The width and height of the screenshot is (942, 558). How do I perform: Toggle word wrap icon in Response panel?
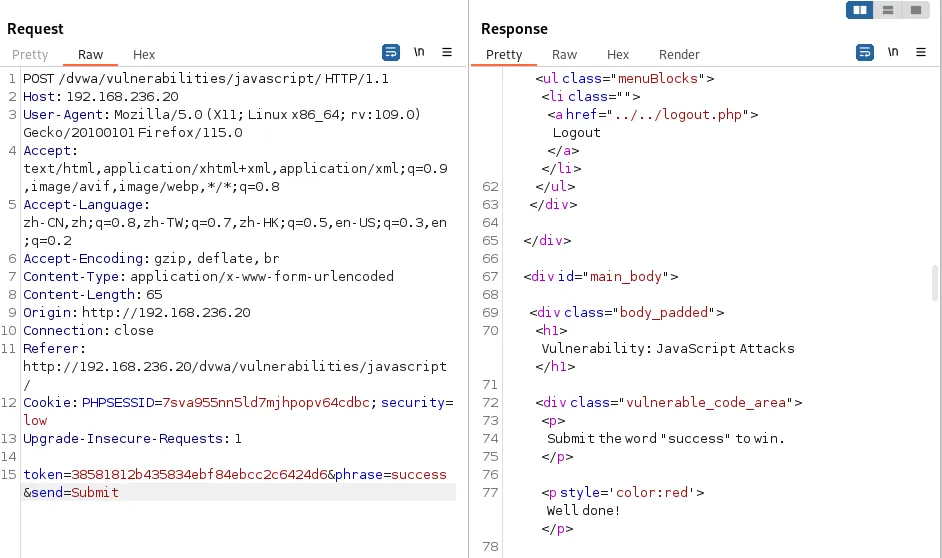[x=865, y=52]
